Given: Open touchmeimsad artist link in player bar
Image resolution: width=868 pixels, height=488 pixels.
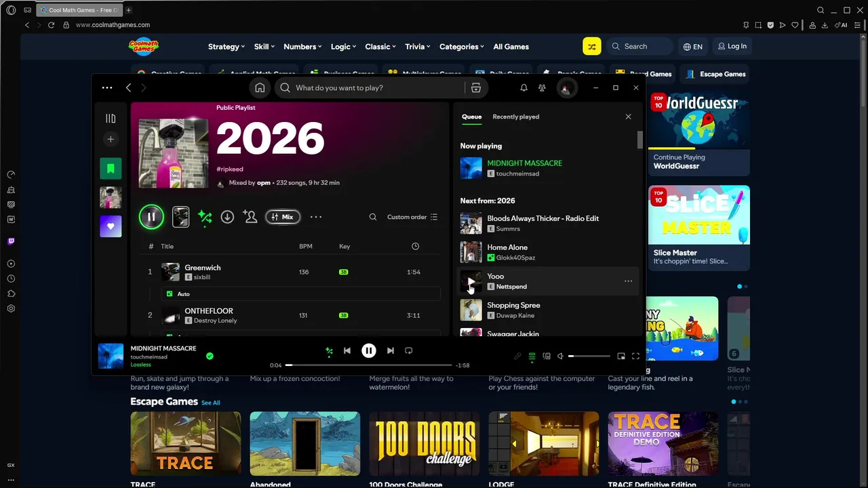Looking at the screenshot, I should [x=149, y=357].
